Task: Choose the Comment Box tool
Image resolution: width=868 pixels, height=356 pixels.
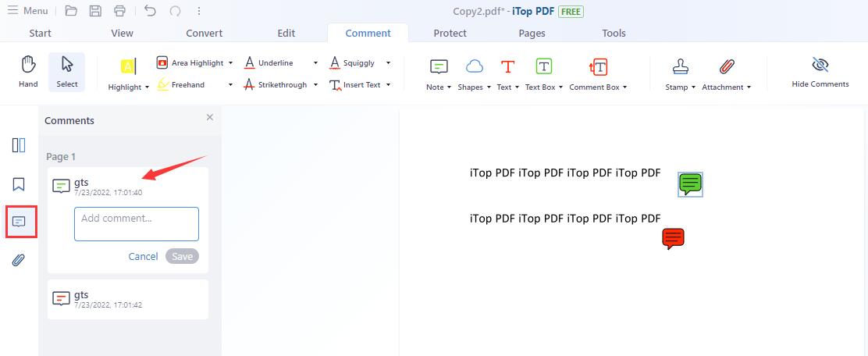Action: tap(598, 67)
